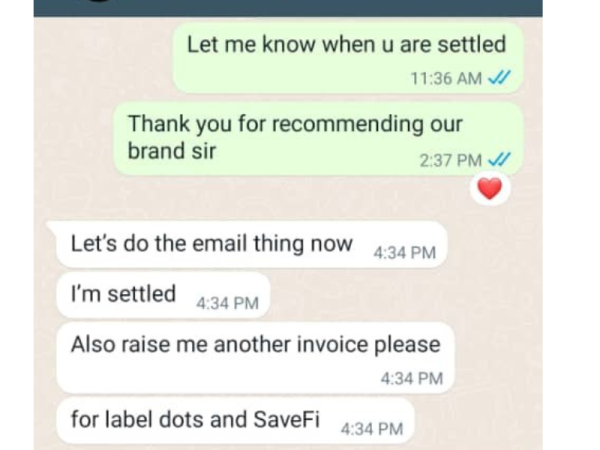
Task: Select the 'I'm settled' message bubble
Action: pos(163,295)
